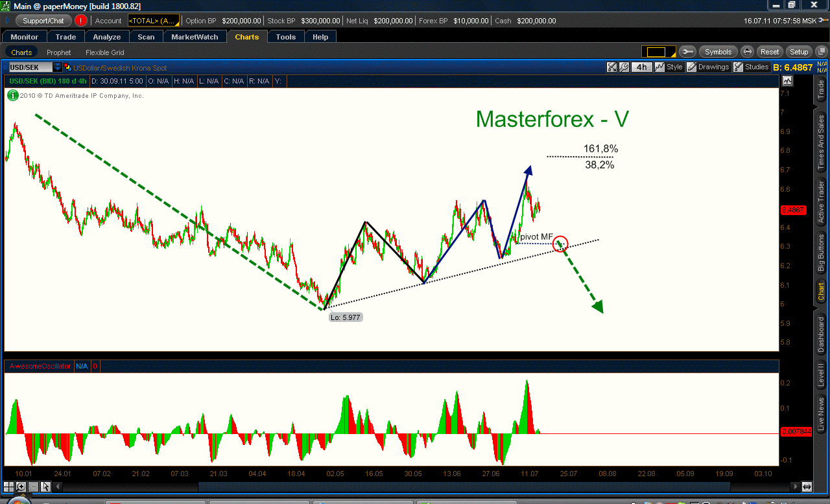This screenshot has height=504, width=830.
Task: Open chart grid layout selector box
Action: click(659, 52)
